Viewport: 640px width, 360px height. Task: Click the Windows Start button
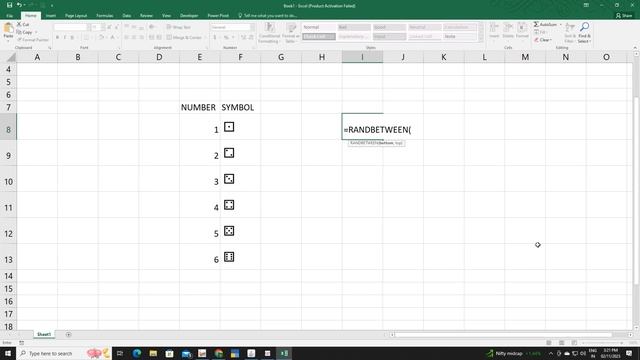coord(8,353)
